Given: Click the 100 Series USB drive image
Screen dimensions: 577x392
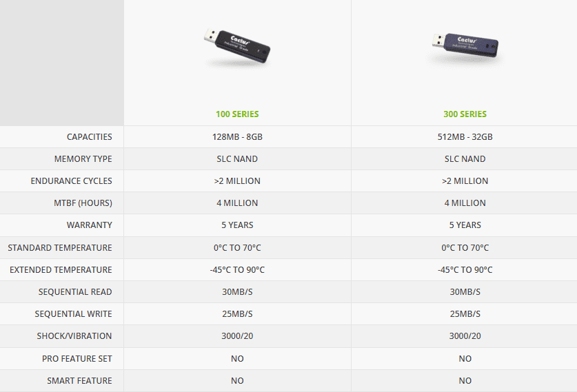Looking at the screenshot, I should (x=237, y=47).
